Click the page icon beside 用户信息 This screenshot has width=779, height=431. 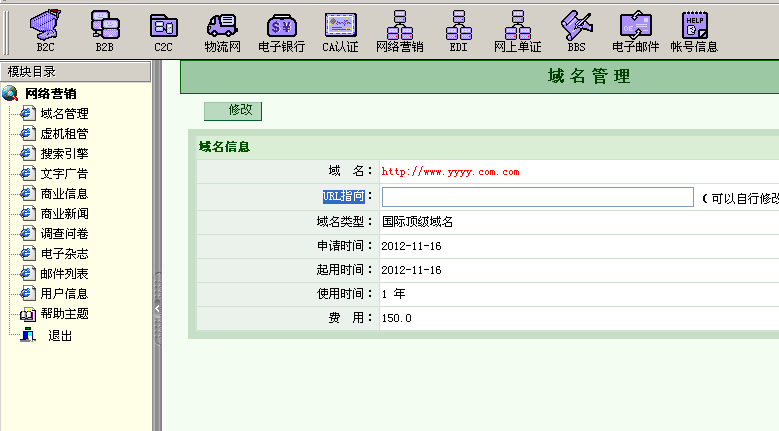27,293
